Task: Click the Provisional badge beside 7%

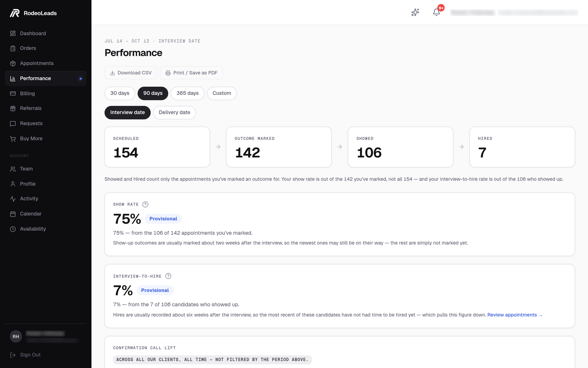Action: (155, 290)
